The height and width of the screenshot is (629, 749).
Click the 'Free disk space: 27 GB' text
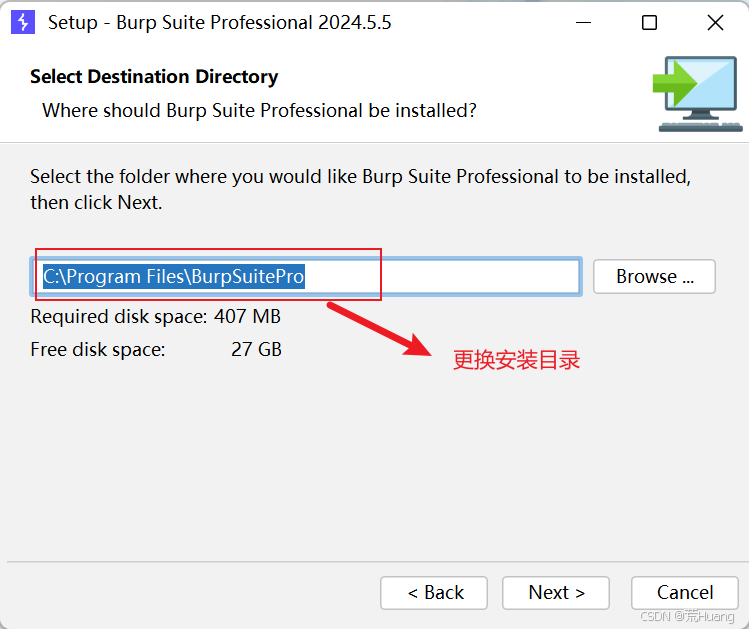pyautogui.click(x=156, y=350)
